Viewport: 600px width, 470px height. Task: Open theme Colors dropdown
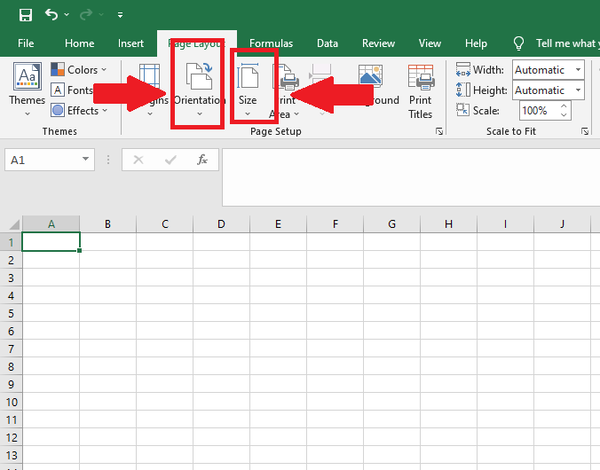tap(79, 70)
